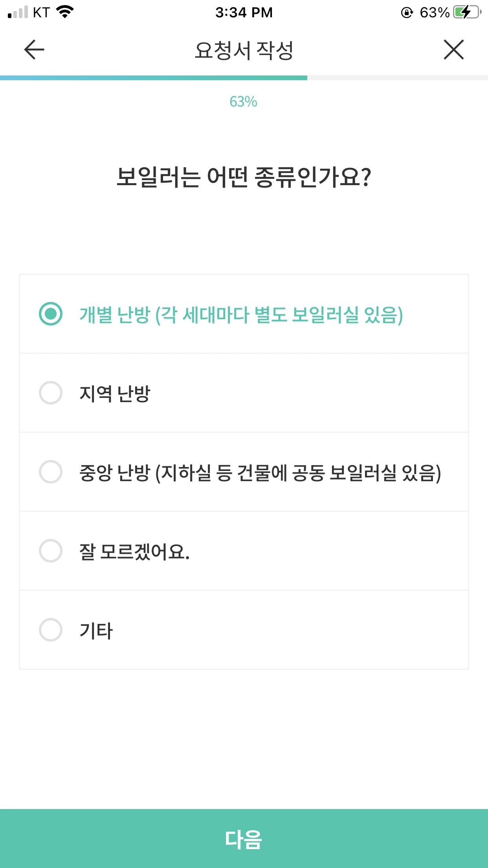Tap the 요청서 작성 header title
Image resolution: width=488 pixels, height=868 pixels.
pos(244,50)
